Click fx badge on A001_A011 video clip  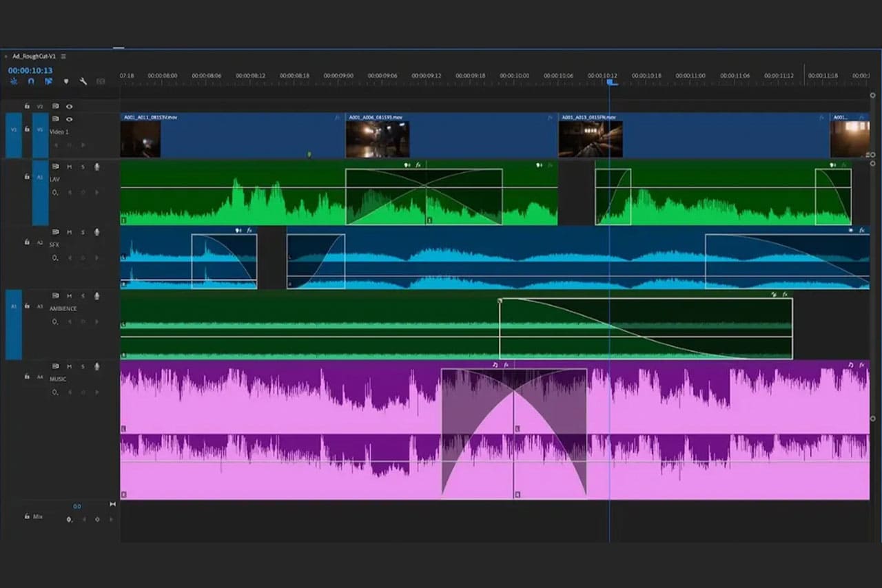pos(338,118)
